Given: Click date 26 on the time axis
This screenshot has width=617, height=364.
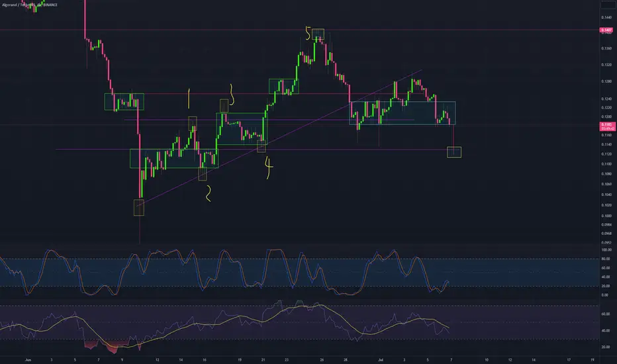Looking at the screenshot, I should pos(322,359).
